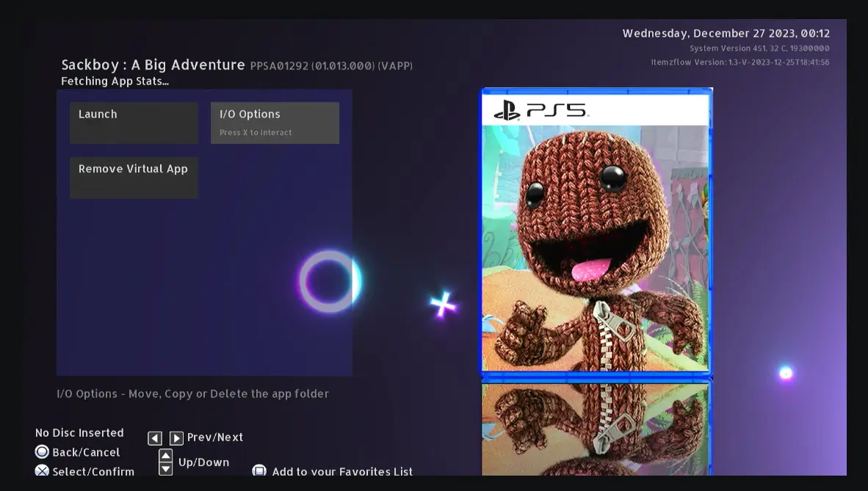
Task: Open the I/O Options menu item
Action: pyautogui.click(x=275, y=123)
